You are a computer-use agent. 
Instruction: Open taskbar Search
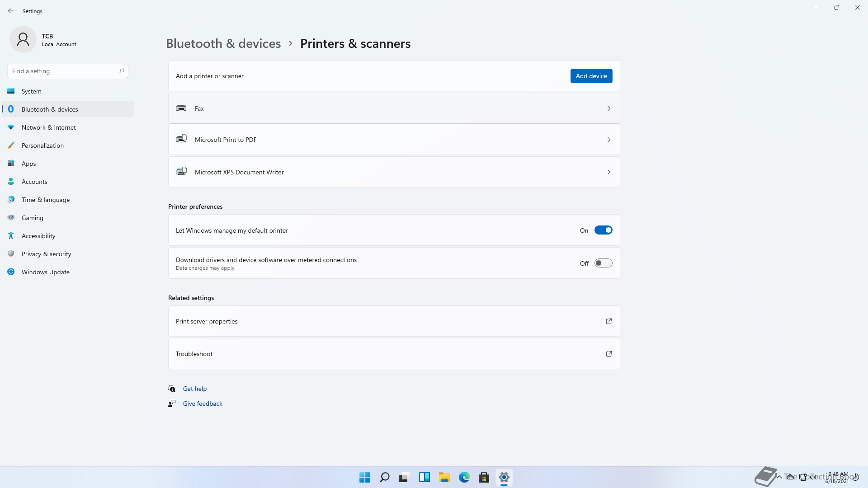[385, 478]
